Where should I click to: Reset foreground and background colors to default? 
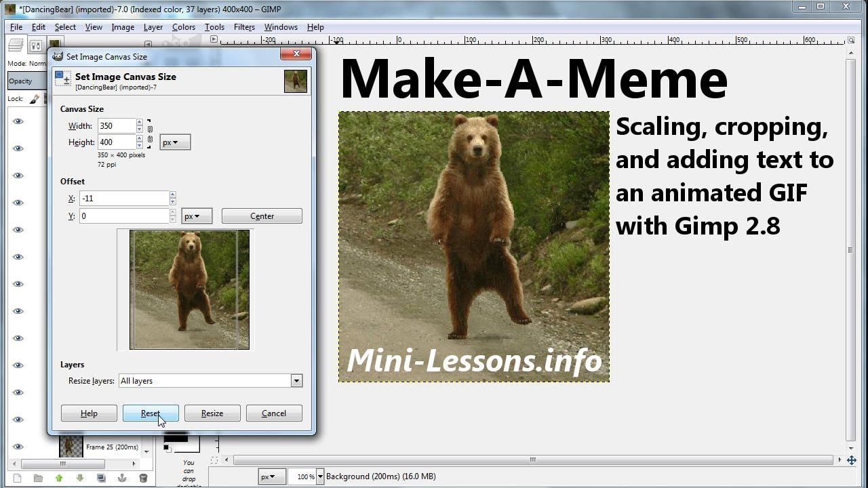166,448
